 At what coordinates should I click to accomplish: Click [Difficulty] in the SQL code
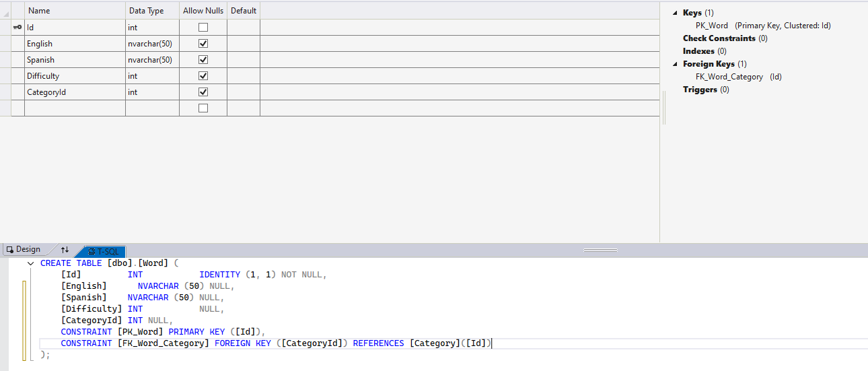point(91,309)
